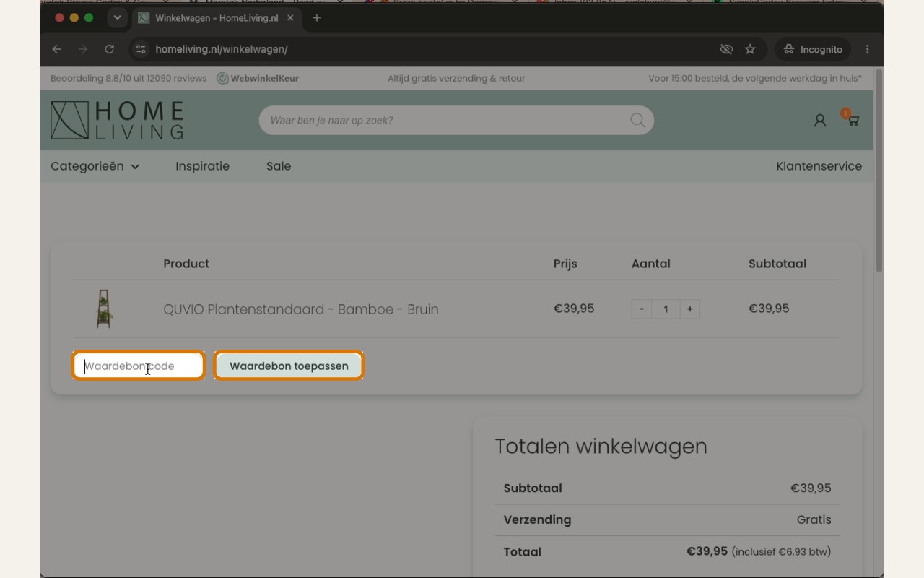Click the plant stand product thumbnail

coord(105,309)
